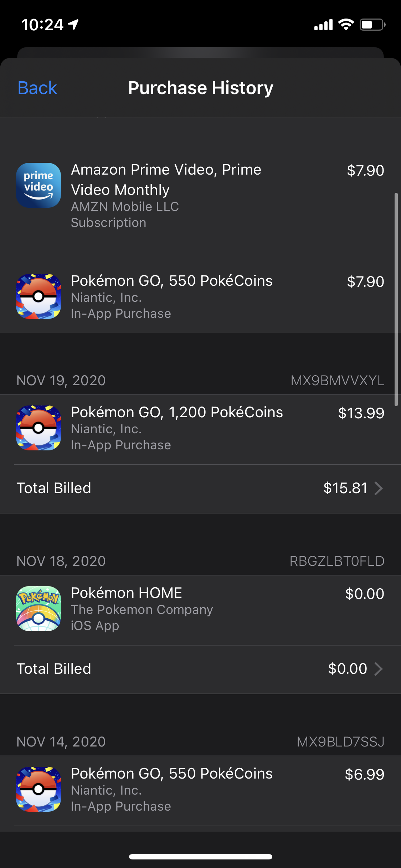This screenshot has height=868, width=401.
Task: Select the Pokémon GO 1,200 PokéCoins purchase title
Action: click(177, 412)
